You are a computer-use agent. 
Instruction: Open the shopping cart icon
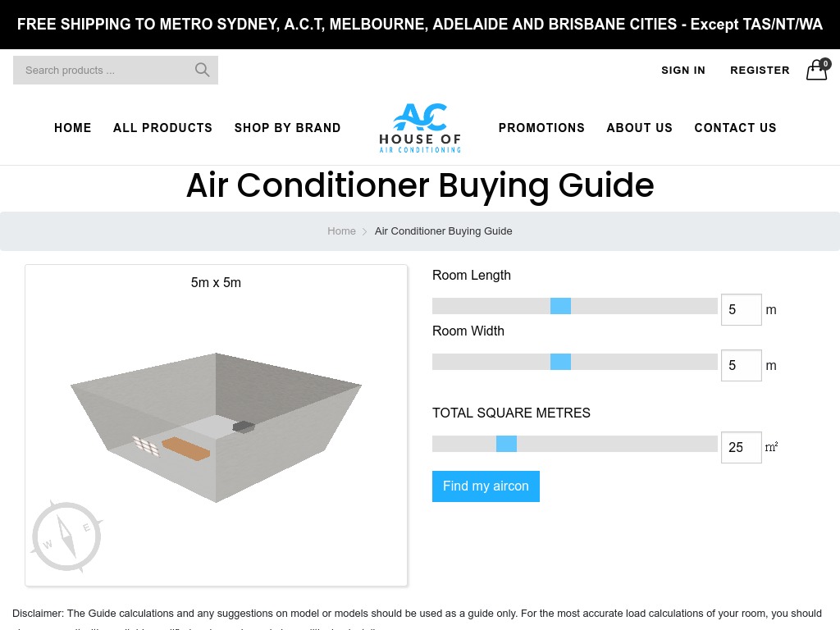[817, 71]
